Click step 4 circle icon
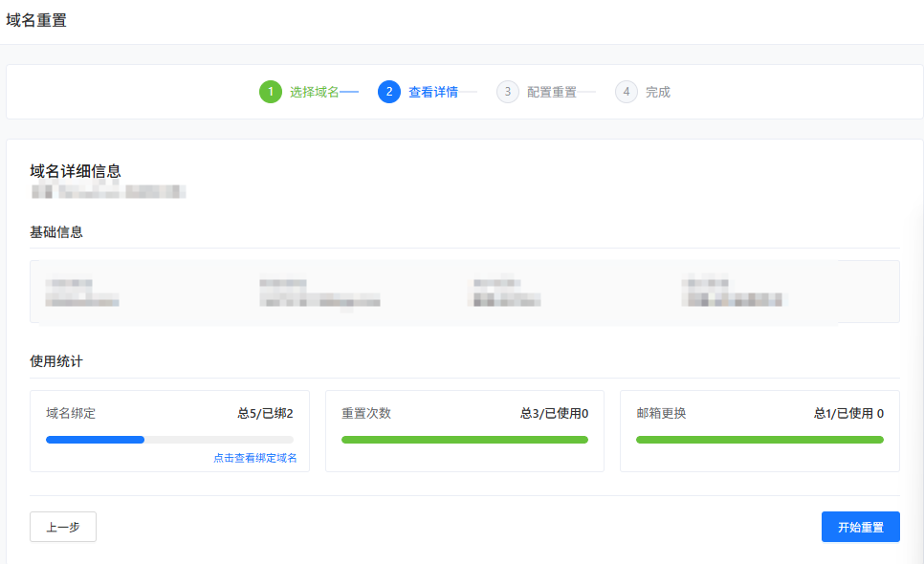Image resolution: width=924 pixels, height=564 pixels. (x=627, y=92)
